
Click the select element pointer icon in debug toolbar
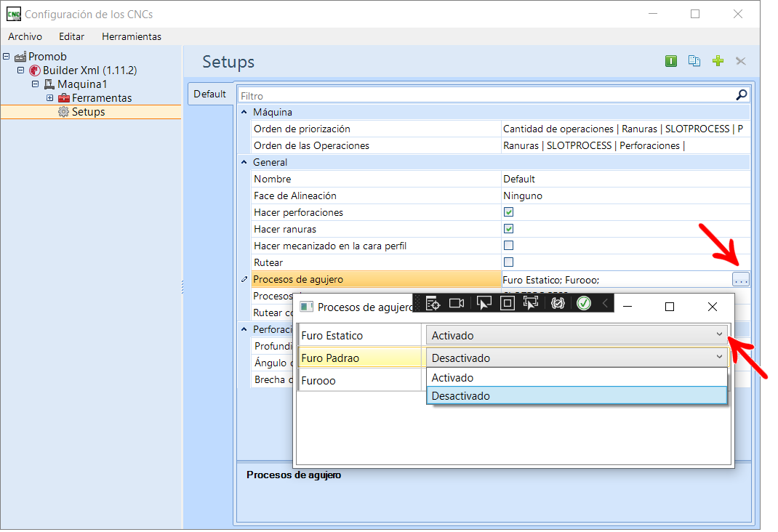[x=484, y=303]
